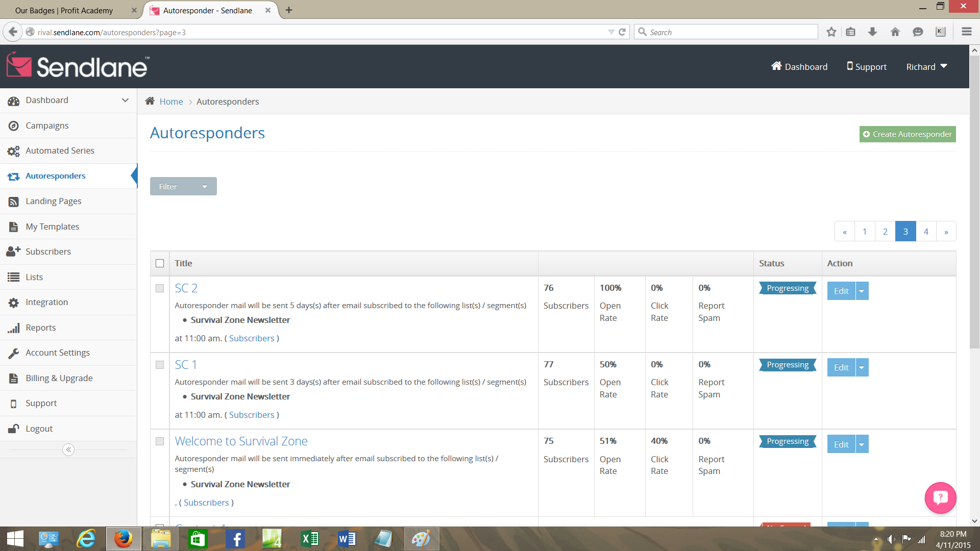Click the browser home icon
The image size is (980, 551).
pos(895,32)
